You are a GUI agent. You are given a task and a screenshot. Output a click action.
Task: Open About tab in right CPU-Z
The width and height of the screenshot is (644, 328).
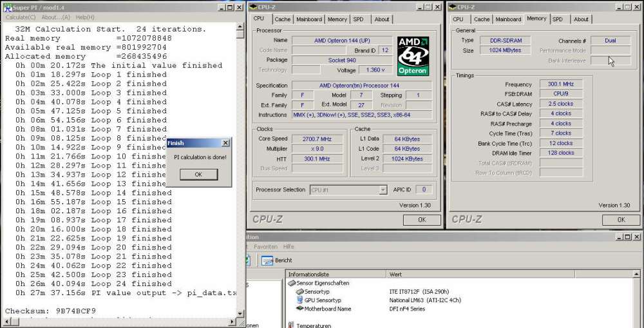click(581, 19)
